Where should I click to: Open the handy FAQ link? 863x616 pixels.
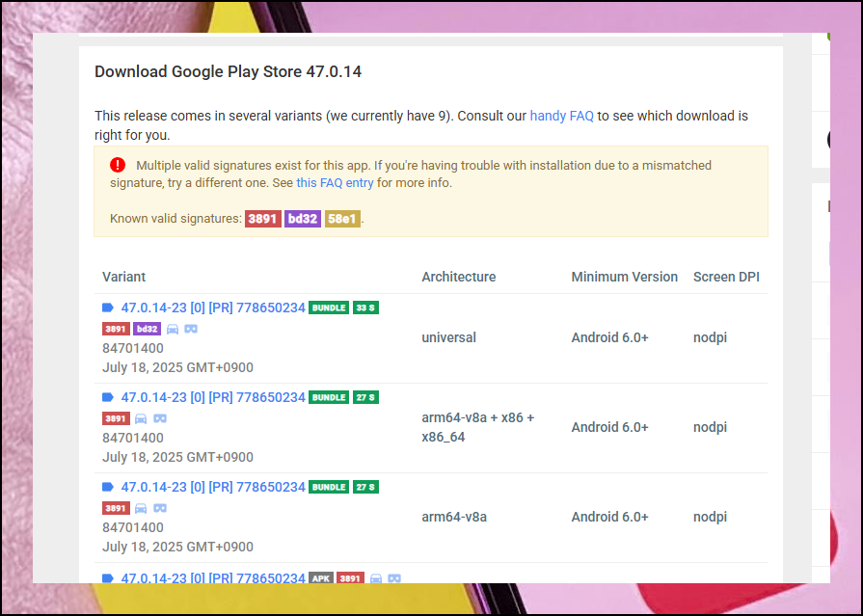(x=561, y=116)
